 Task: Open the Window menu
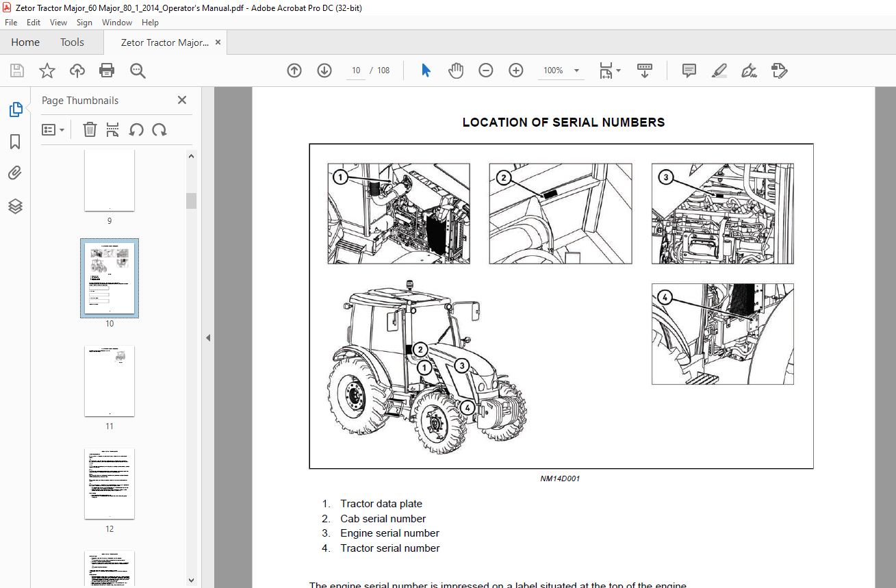point(117,23)
